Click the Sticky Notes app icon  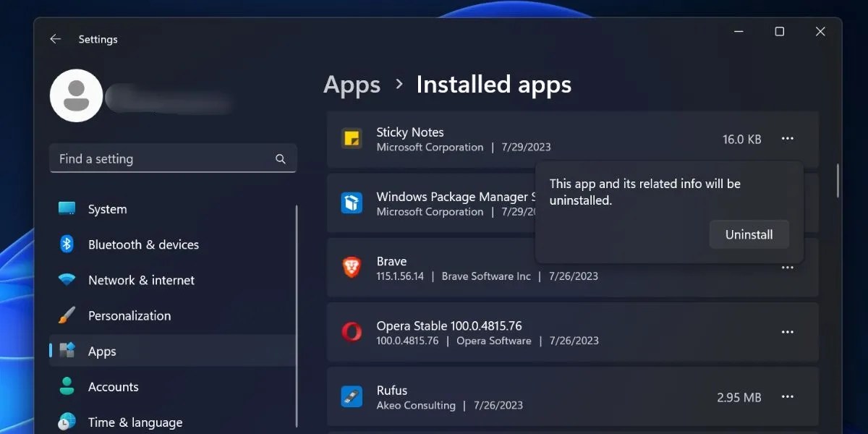tap(352, 139)
